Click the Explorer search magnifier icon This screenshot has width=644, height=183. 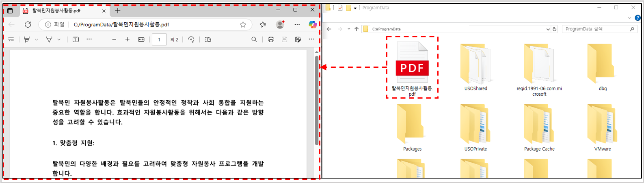pyautogui.click(x=632, y=29)
